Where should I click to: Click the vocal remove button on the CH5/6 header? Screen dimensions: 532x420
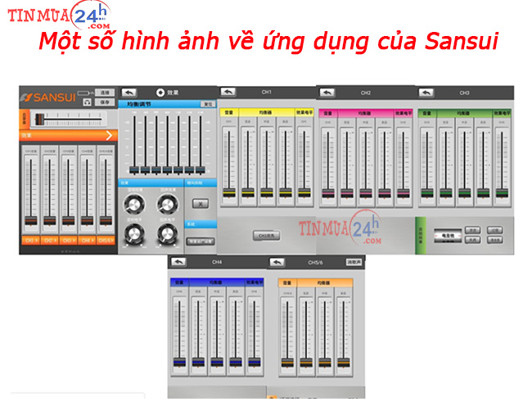[x=354, y=262]
